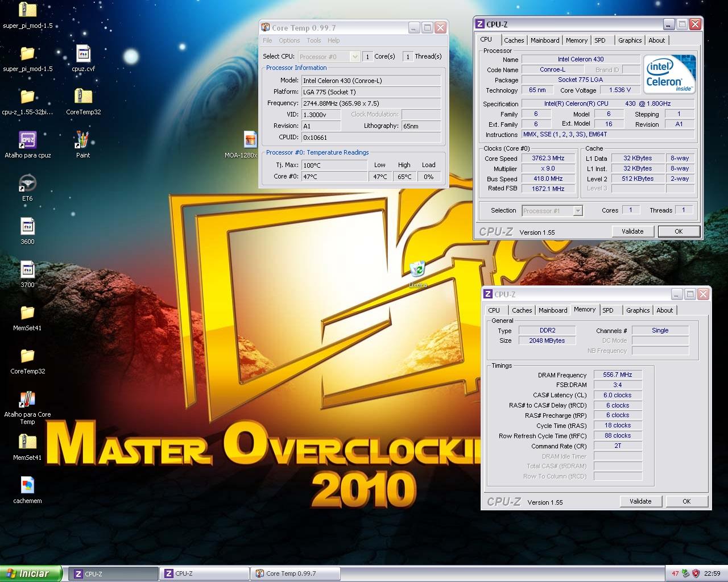Open the MOA-1280x image file icon
The height and width of the screenshot is (582, 728).
click(x=250, y=140)
